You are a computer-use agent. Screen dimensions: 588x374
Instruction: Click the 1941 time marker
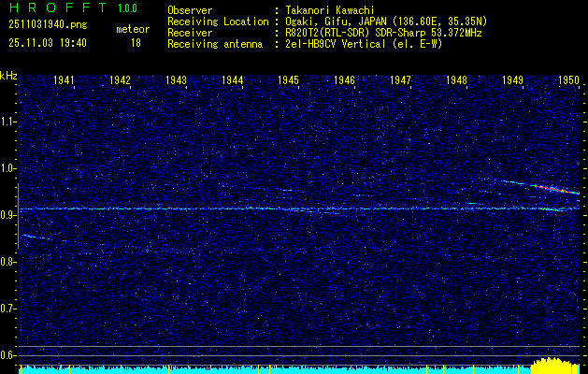(x=65, y=81)
